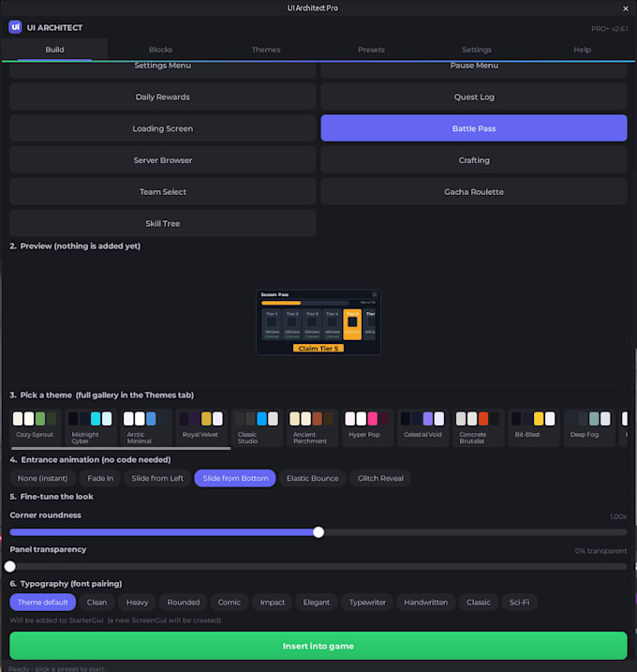This screenshot has height=672, width=637.
Task: Click the 1.00x roundness value label
Action: pyautogui.click(x=618, y=516)
